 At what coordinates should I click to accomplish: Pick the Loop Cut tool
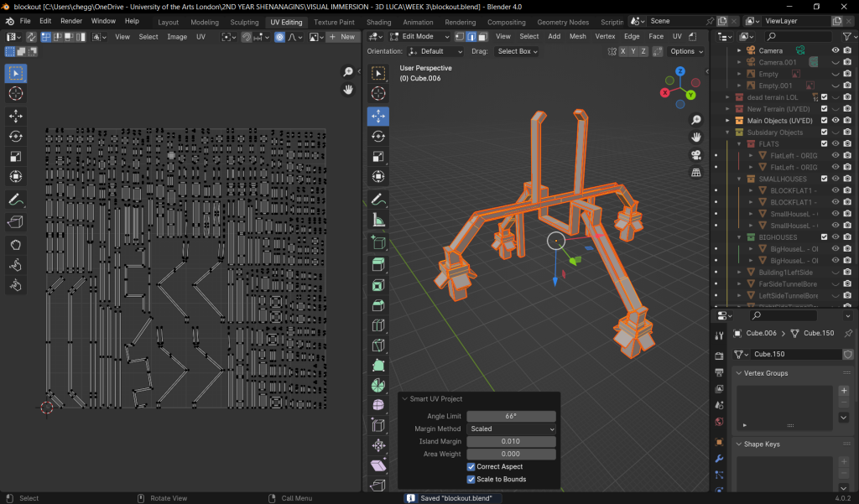click(x=378, y=325)
